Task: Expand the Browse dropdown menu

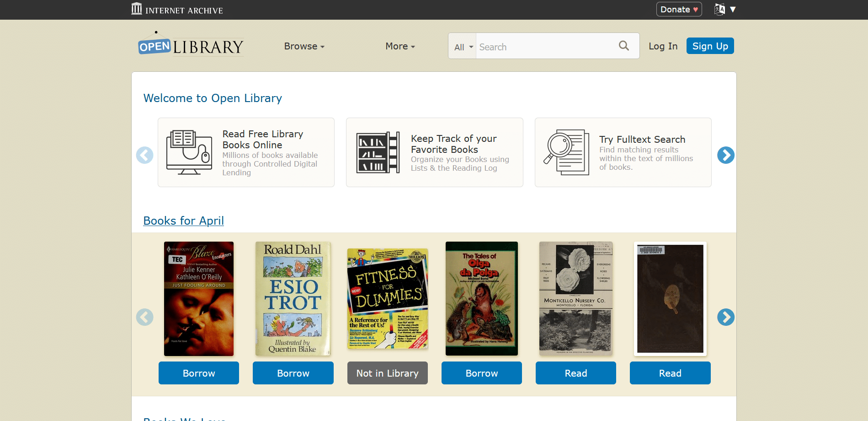Action: (x=304, y=46)
